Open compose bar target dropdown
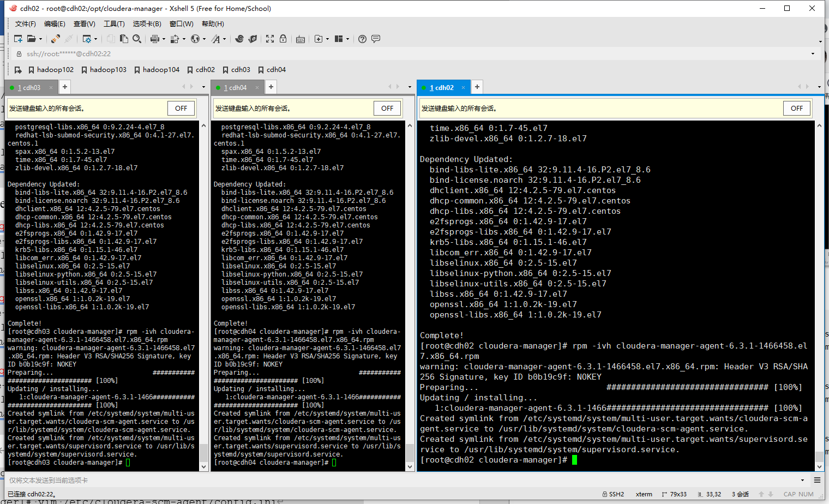This screenshot has width=829, height=504. [802, 481]
